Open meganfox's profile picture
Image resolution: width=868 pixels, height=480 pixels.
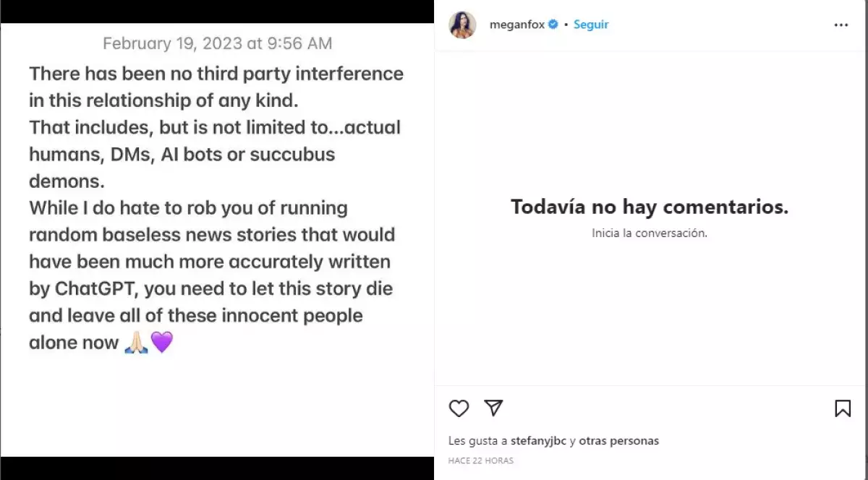click(463, 25)
